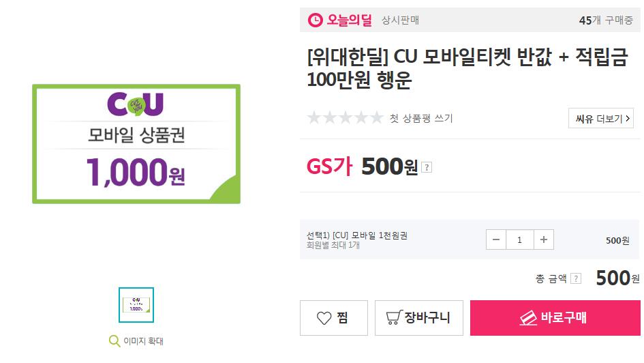644x363 pixels.
Task: Rate using the five-star rating icons
Action: coord(345,118)
